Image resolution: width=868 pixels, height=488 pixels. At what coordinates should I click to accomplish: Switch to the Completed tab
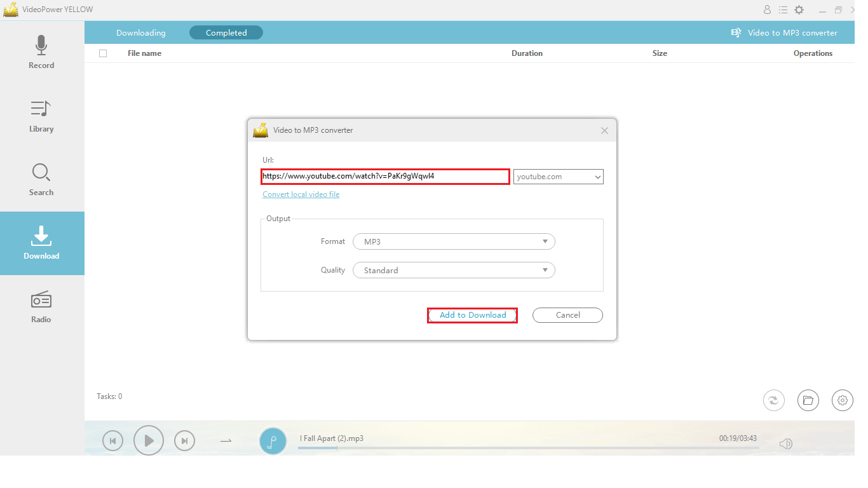point(226,32)
